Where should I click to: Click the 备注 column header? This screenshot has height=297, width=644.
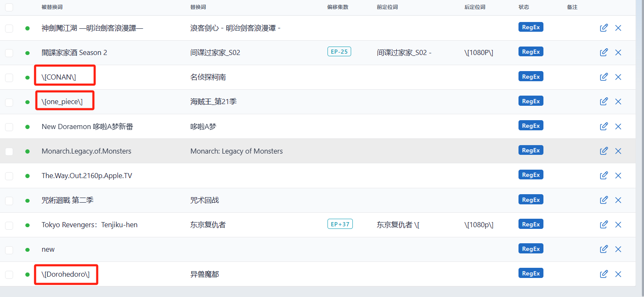click(572, 7)
